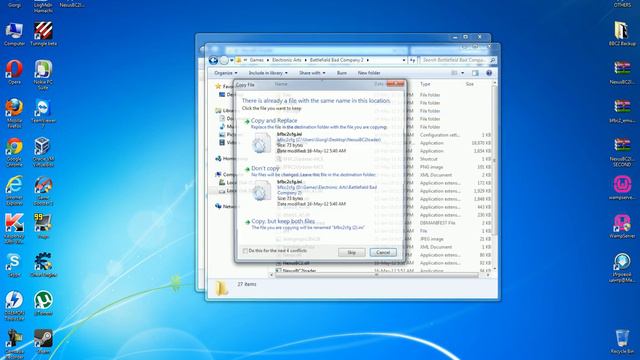
Task: Select the Electronic Arts breadcrumb segment
Action: (287, 60)
